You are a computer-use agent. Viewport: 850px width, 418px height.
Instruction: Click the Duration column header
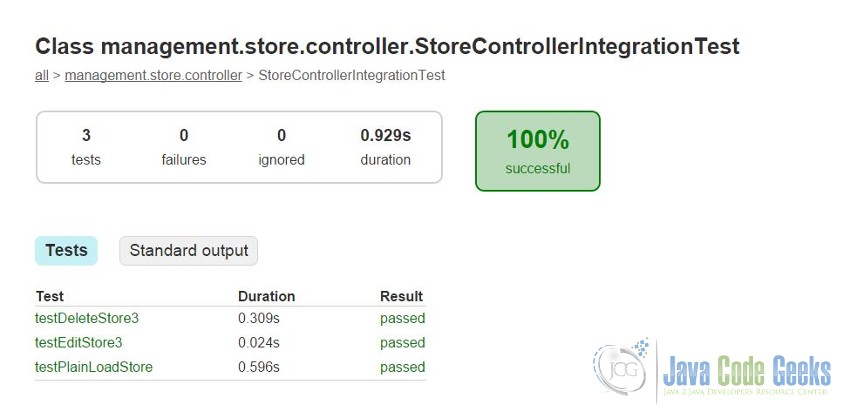(x=267, y=297)
